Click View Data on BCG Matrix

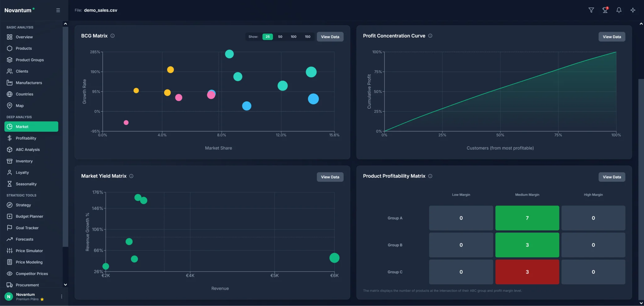(330, 37)
